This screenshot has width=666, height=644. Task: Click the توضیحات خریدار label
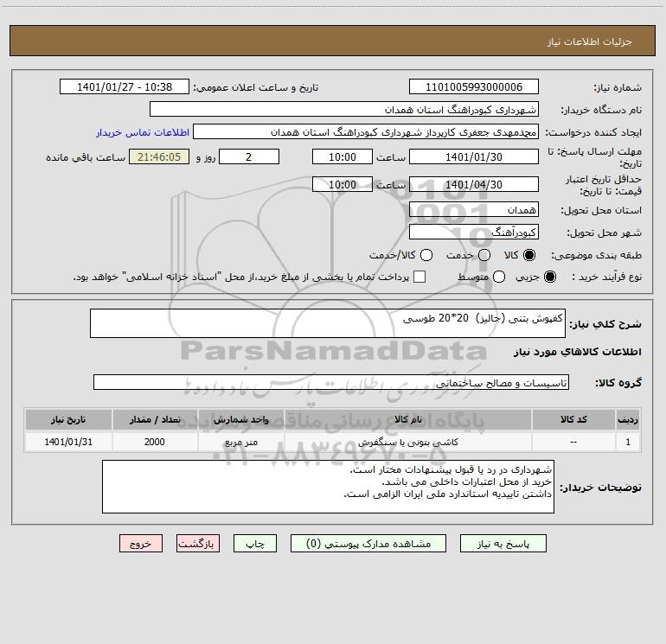click(x=600, y=488)
